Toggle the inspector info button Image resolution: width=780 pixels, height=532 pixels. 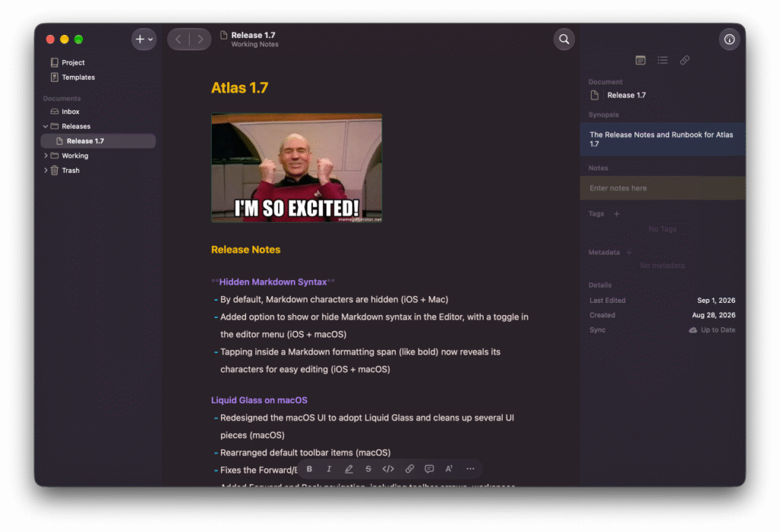[x=729, y=40]
